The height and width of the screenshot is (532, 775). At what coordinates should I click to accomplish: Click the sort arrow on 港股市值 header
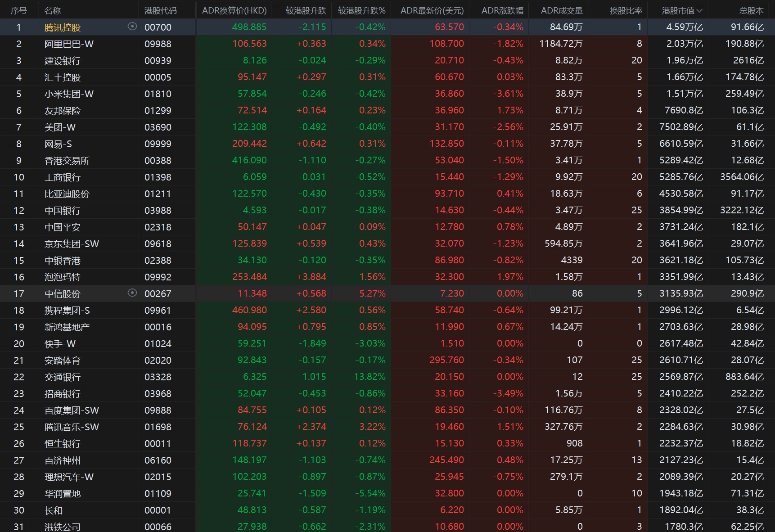click(699, 10)
